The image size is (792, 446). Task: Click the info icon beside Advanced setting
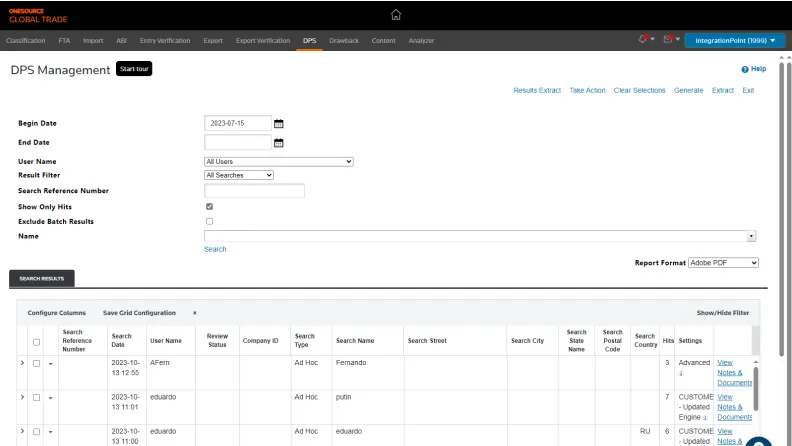(682, 374)
